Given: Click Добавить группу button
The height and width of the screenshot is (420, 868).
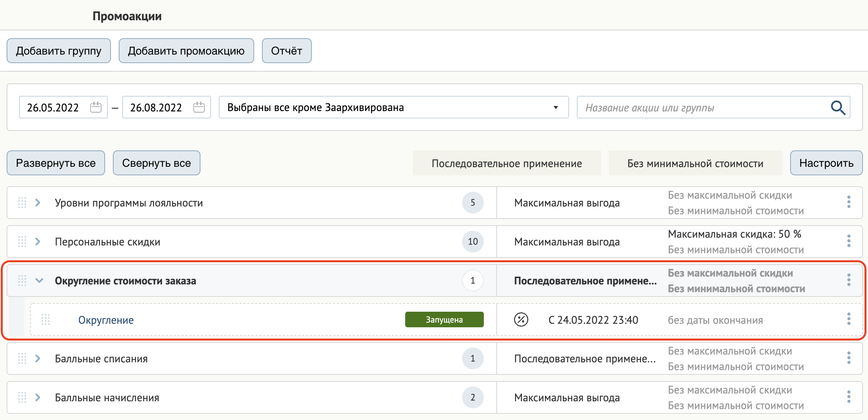Looking at the screenshot, I should [59, 51].
